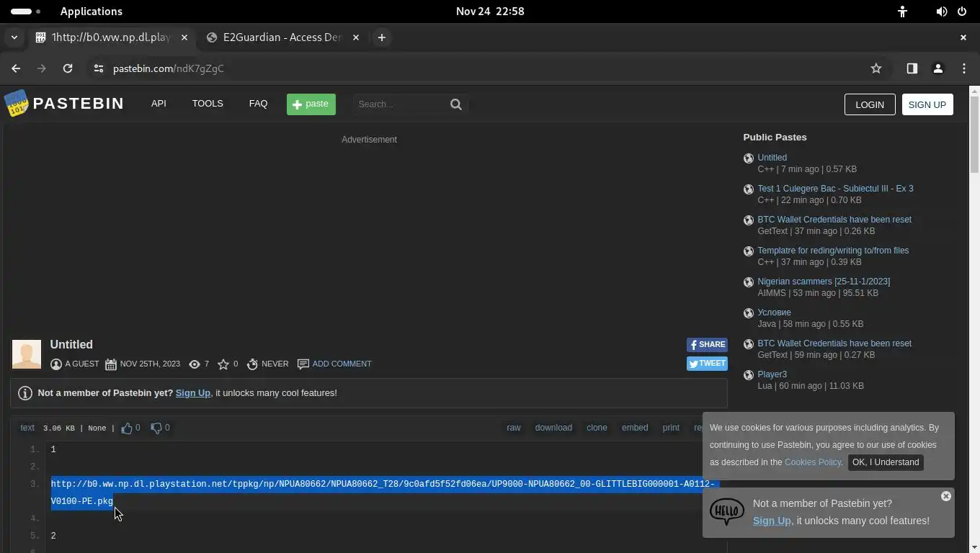Click the top bar clock Nov 24 22:58
The height and width of the screenshot is (553, 980).
[x=490, y=12]
